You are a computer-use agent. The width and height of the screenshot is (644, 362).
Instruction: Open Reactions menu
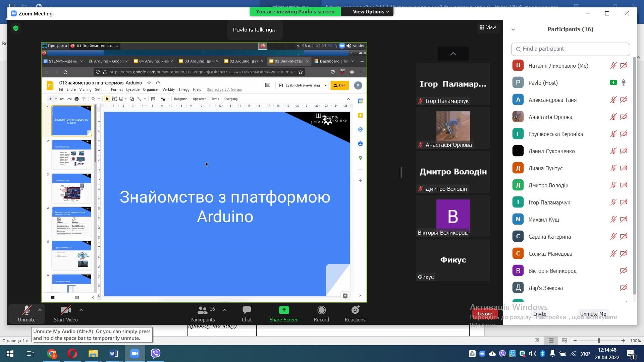[x=355, y=314]
